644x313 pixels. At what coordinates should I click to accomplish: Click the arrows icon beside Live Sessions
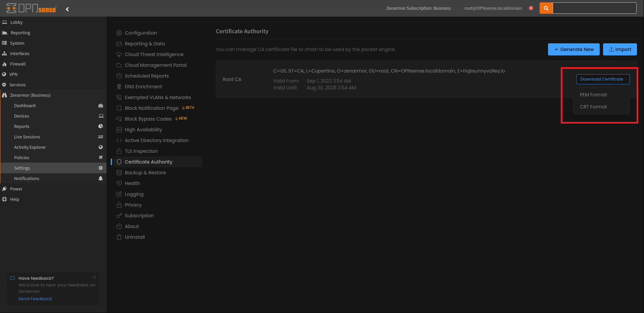[x=101, y=137]
